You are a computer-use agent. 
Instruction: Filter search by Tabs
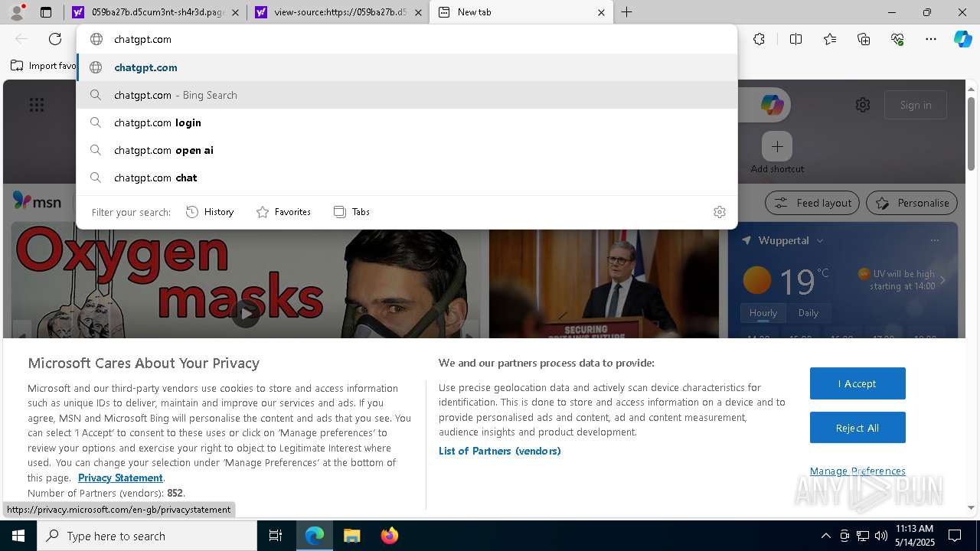(352, 212)
